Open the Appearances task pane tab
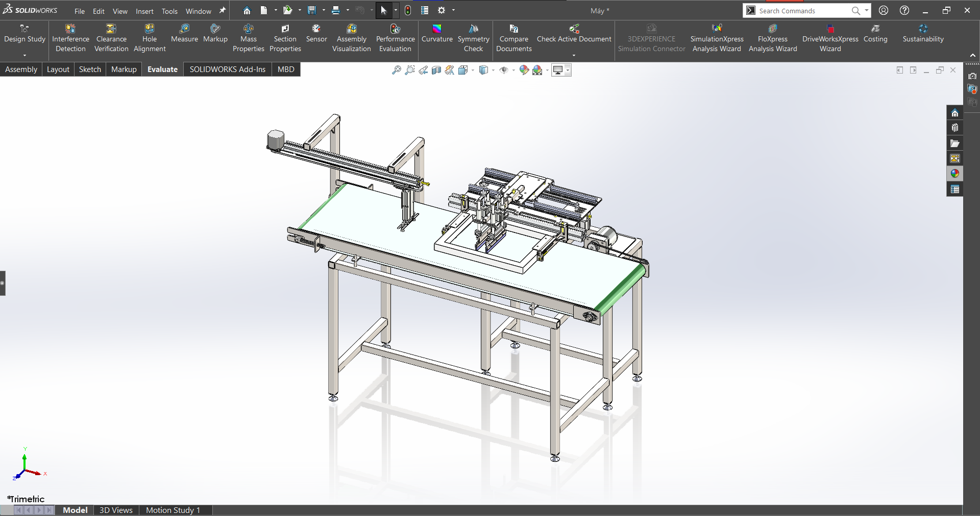 (954, 174)
